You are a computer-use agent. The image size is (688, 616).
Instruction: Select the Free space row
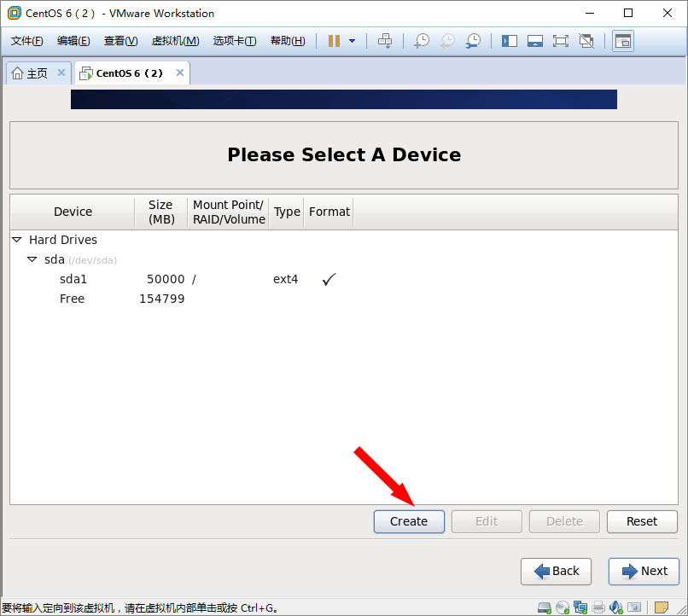(x=73, y=299)
